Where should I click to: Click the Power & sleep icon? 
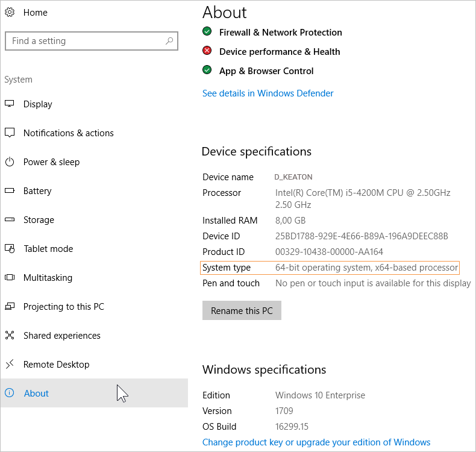[x=10, y=162]
